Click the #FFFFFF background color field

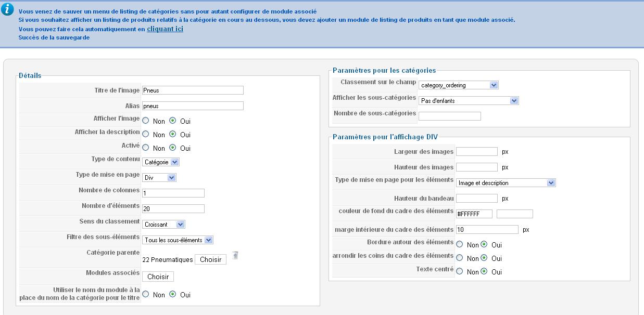point(474,214)
